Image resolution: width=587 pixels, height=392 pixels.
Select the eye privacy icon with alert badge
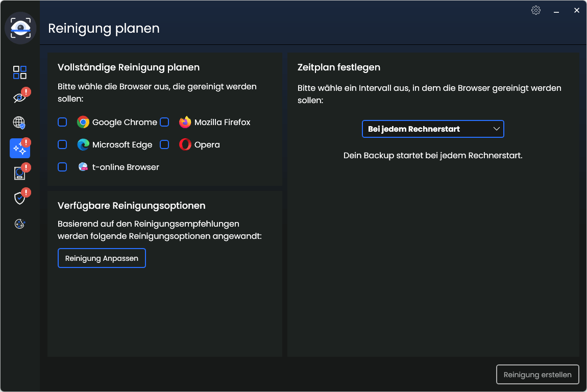[x=19, y=97]
